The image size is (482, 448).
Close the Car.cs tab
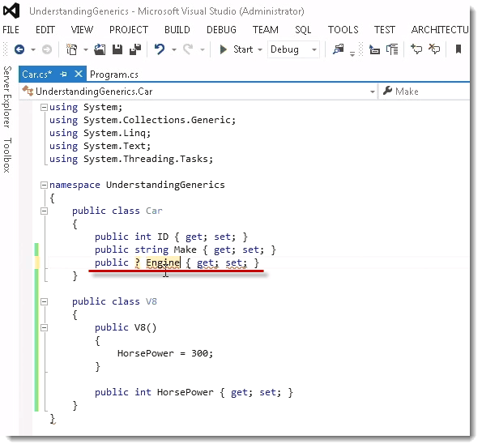(x=79, y=74)
